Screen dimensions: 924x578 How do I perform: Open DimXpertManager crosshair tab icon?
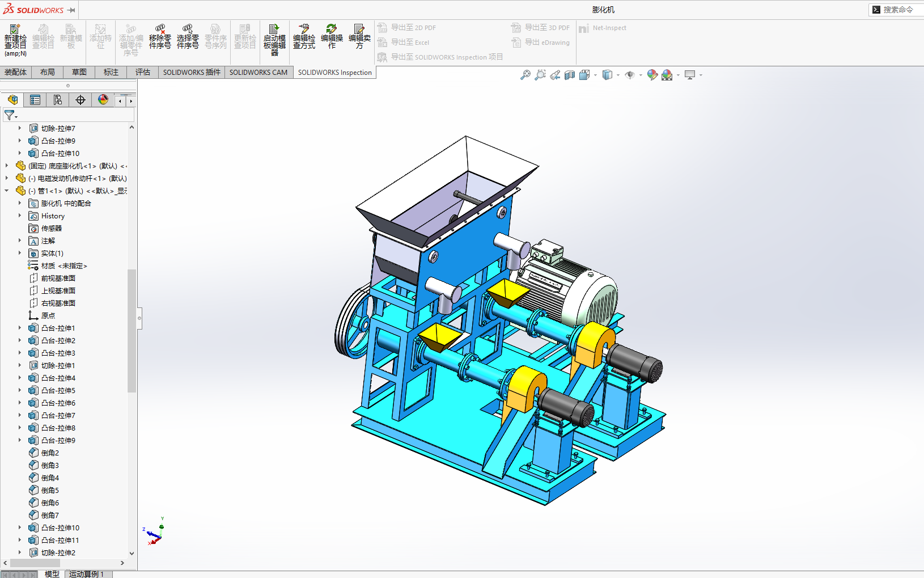tap(80, 100)
